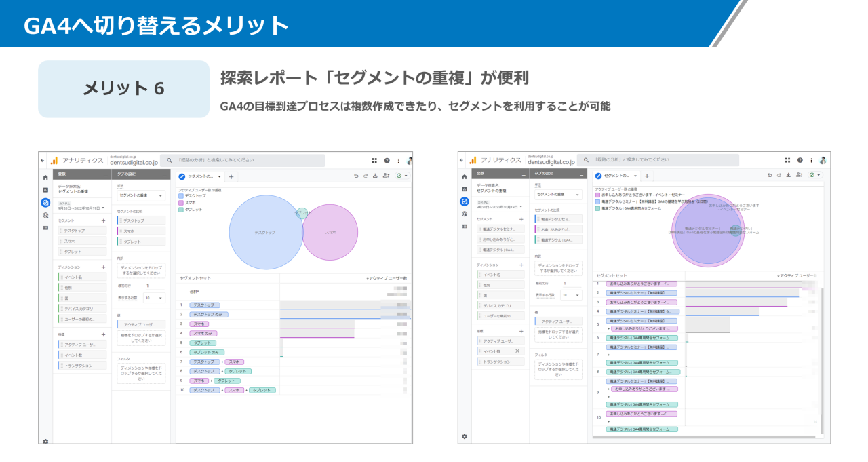Image resolution: width=868 pixels, height=462 pixels.
Task: Click the Redo icon in the exploration toolbar
Action: coord(366,176)
